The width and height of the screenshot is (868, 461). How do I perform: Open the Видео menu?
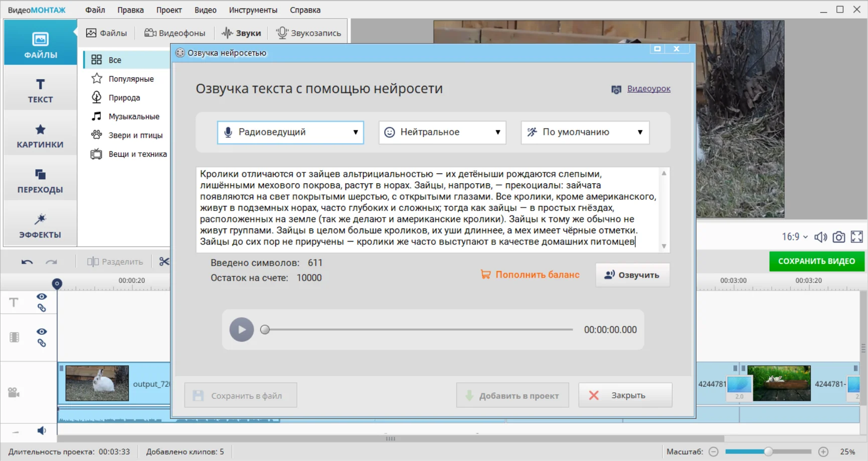coord(206,10)
